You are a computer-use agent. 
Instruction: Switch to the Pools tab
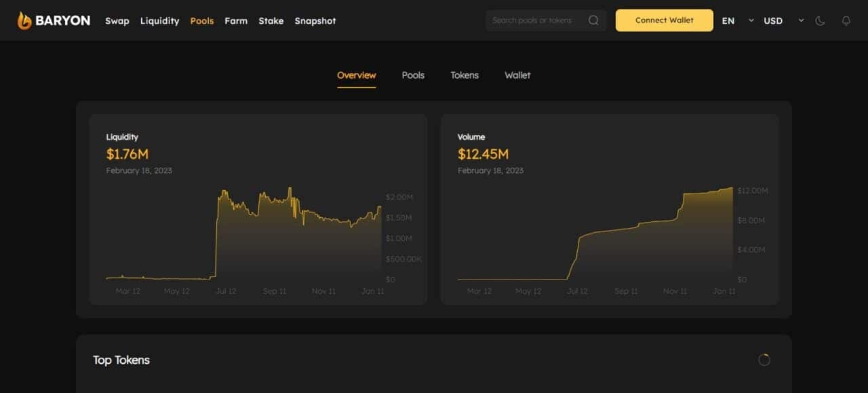pyautogui.click(x=413, y=75)
